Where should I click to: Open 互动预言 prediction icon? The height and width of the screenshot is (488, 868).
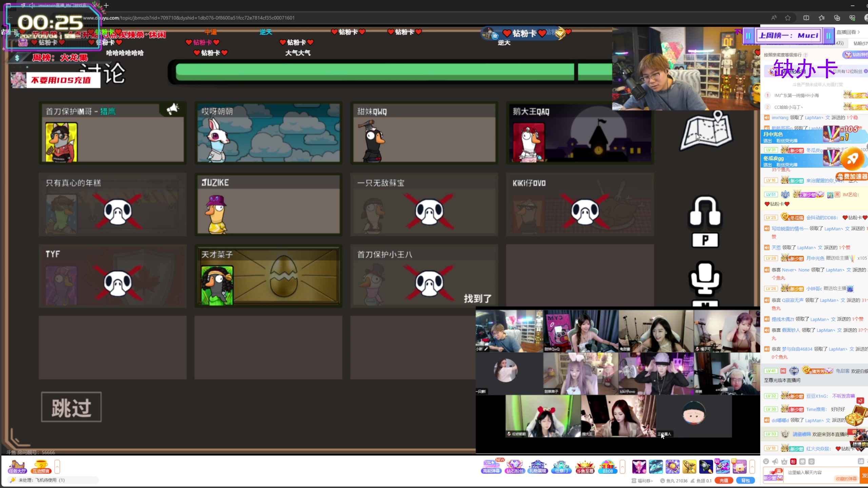(41, 467)
